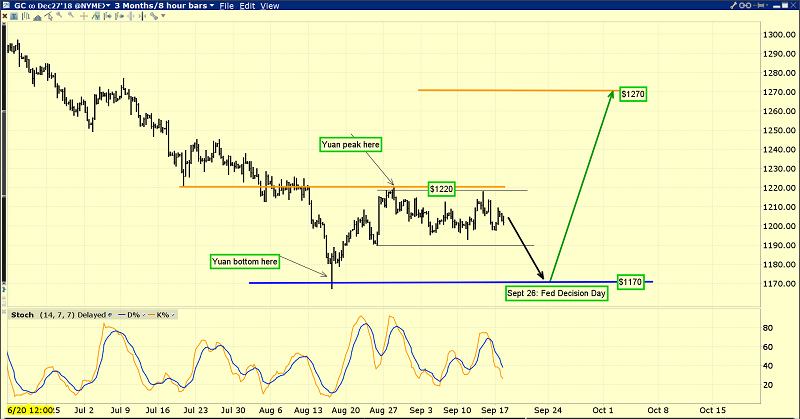
Task: Select the $1170 support label
Action: [633, 282]
